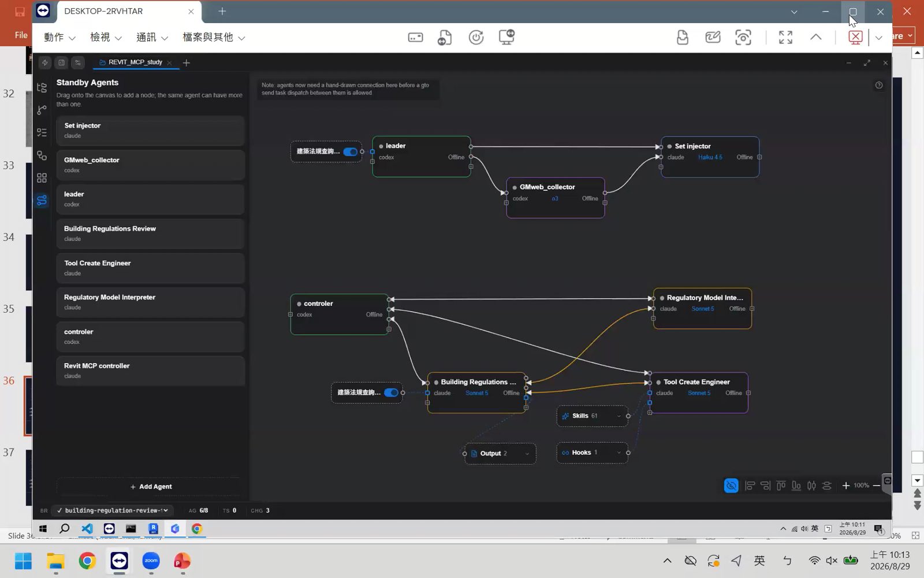The width and height of the screenshot is (924, 578).
Task: Expand the Skills 61 dropdown
Action: click(x=619, y=416)
